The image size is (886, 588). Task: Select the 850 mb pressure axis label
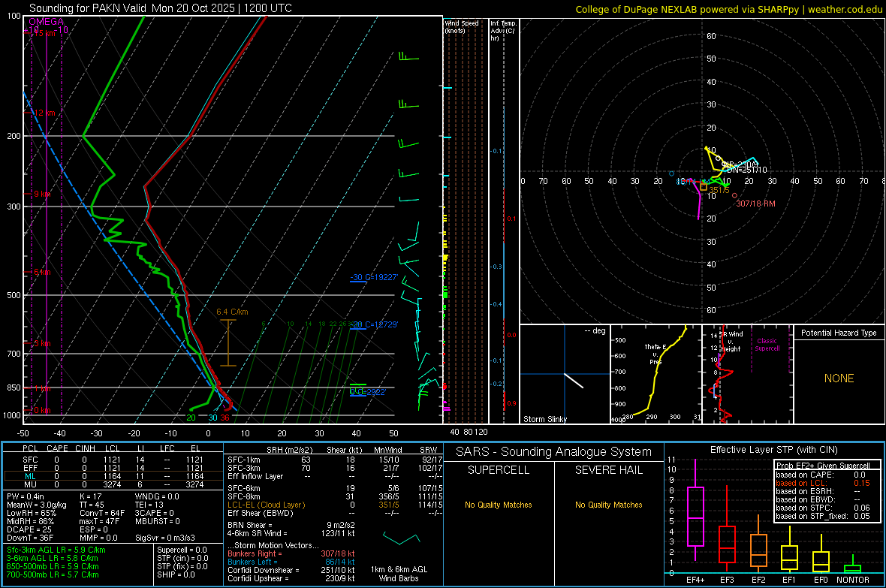click(14, 387)
